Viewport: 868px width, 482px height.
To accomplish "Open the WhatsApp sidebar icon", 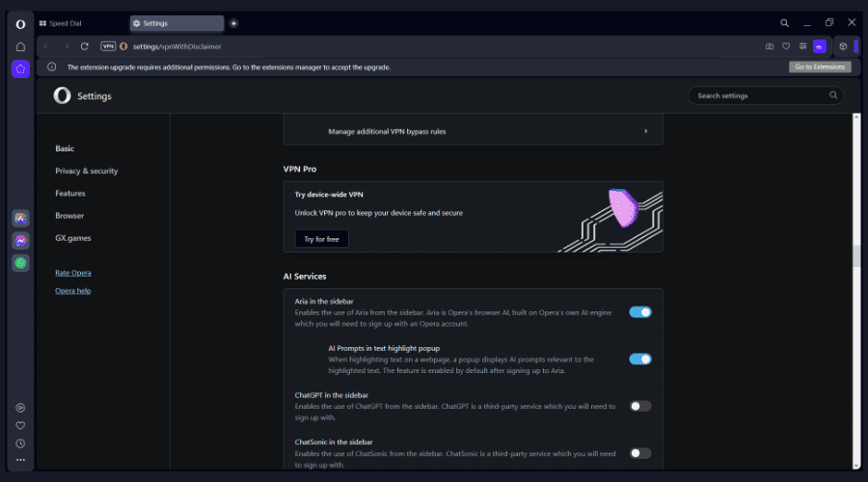I will pos(20,263).
